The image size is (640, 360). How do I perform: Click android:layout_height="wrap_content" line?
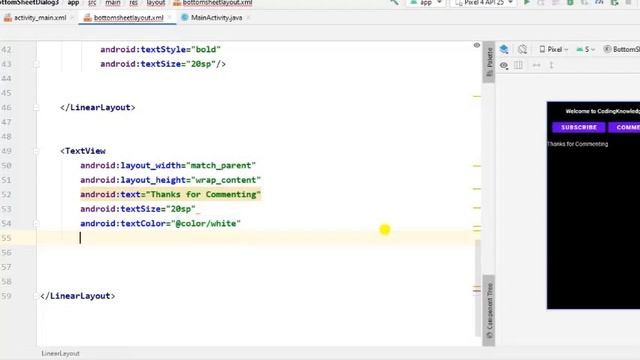(x=170, y=180)
